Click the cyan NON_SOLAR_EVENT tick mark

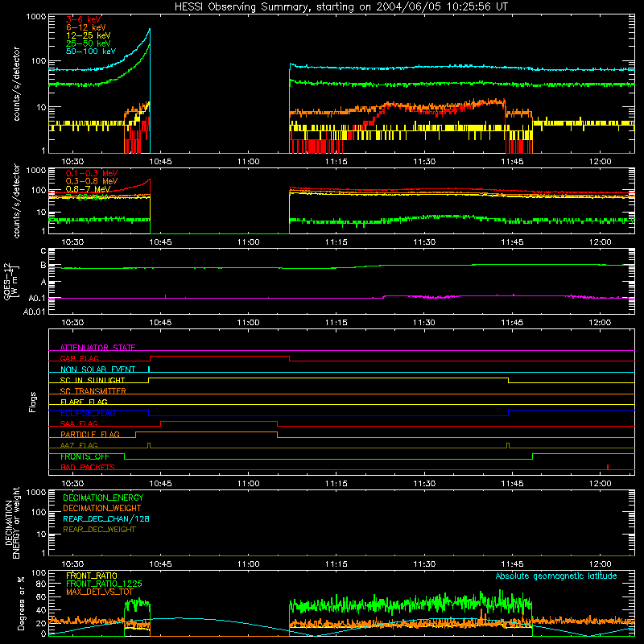[x=149, y=369]
